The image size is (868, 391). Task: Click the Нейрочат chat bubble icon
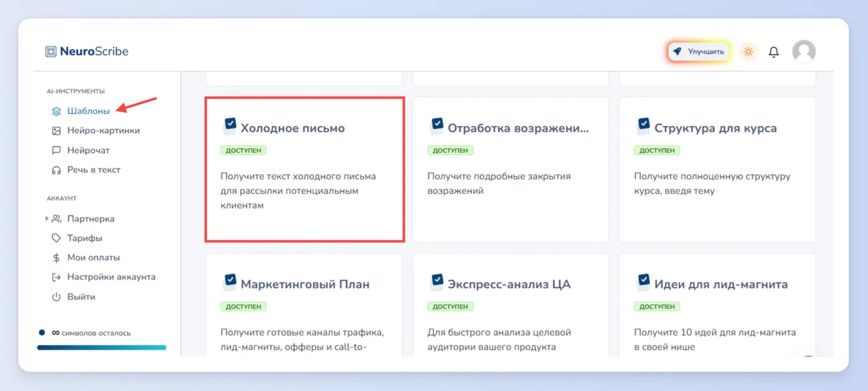[x=56, y=151]
